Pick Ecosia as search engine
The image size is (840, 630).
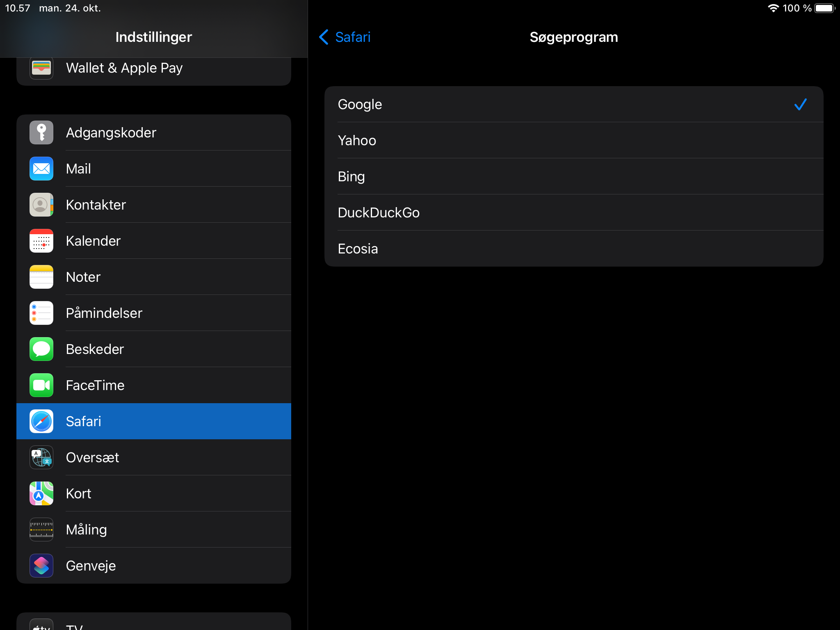573,249
